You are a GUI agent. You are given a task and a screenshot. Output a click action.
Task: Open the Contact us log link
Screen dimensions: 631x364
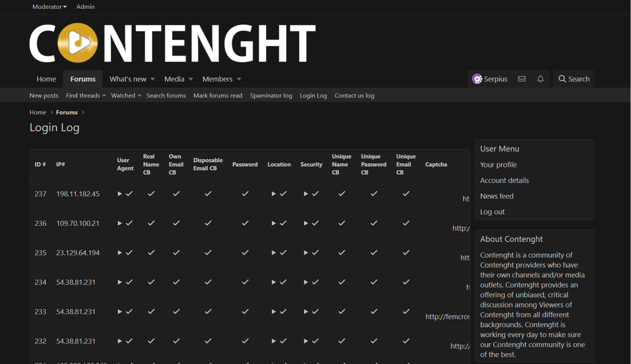pyautogui.click(x=354, y=96)
